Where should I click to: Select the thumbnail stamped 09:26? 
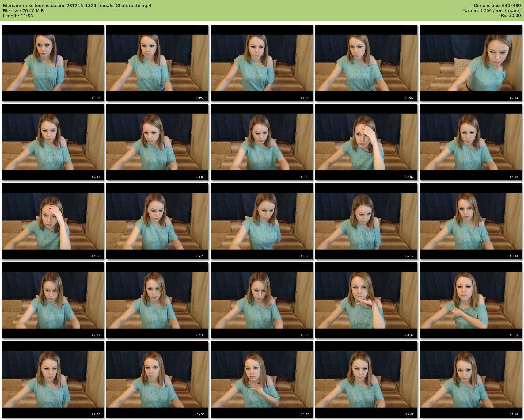click(x=53, y=379)
